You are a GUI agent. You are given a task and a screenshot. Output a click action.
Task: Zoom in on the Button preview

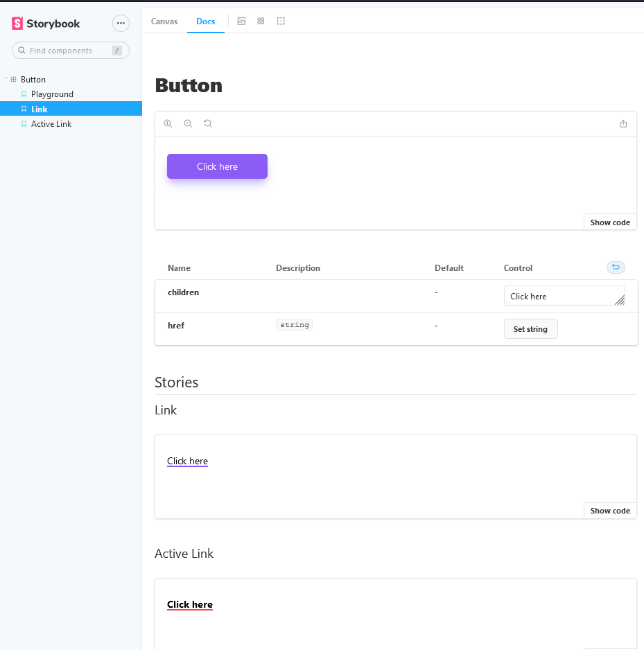168,123
